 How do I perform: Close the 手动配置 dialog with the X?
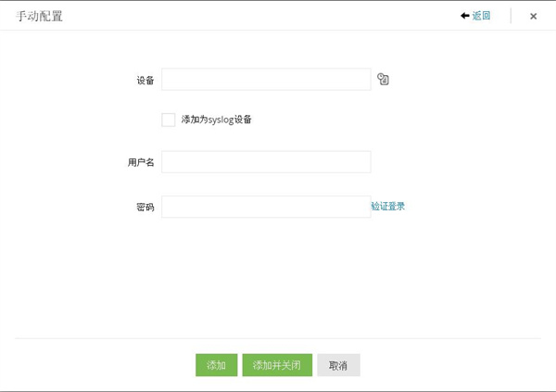point(534,16)
